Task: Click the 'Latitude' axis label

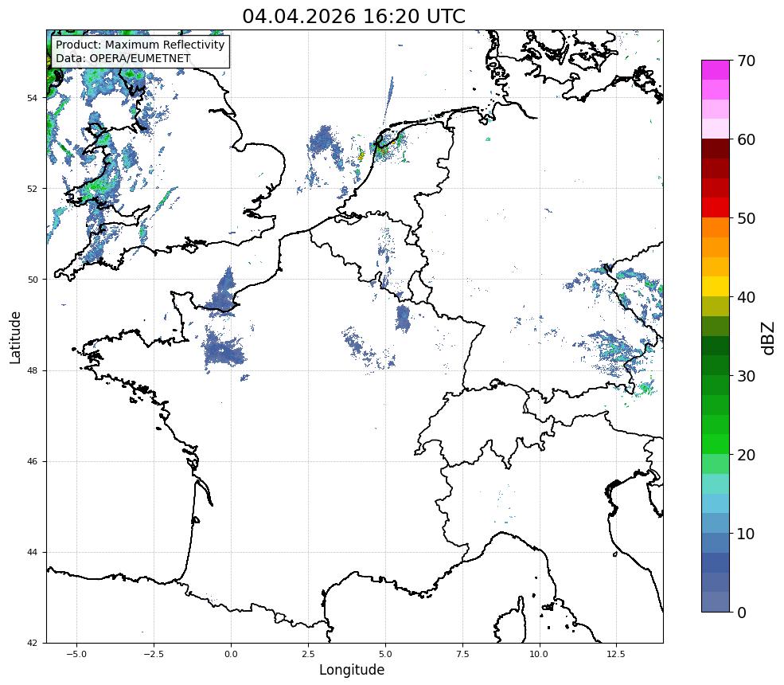Action: click(15, 337)
